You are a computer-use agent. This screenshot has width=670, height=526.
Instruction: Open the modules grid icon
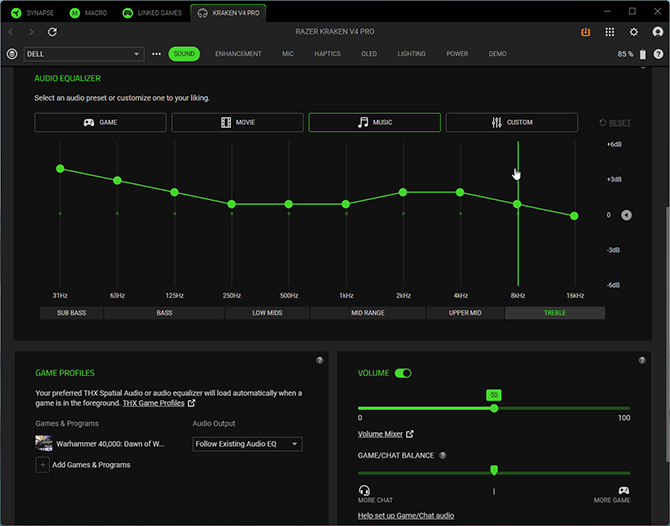click(x=610, y=32)
